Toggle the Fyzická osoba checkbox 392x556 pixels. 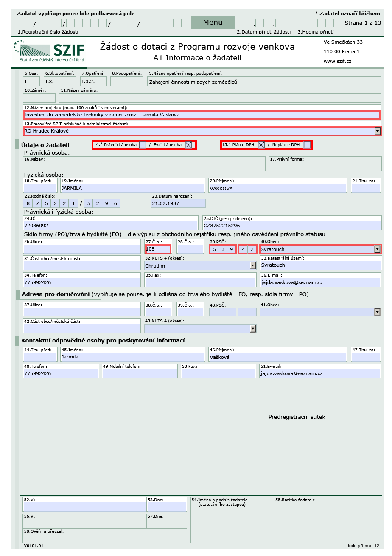pyautogui.click(x=188, y=145)
